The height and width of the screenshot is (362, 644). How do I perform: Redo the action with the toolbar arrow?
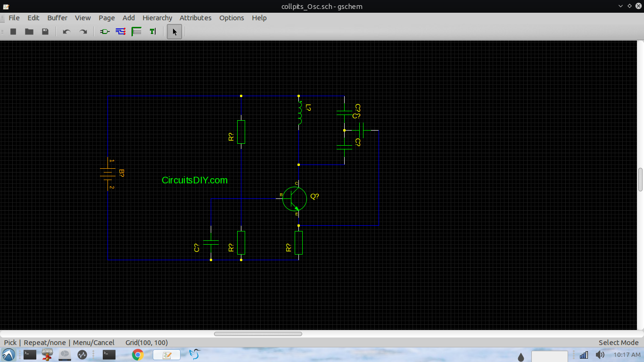[83, 32]
